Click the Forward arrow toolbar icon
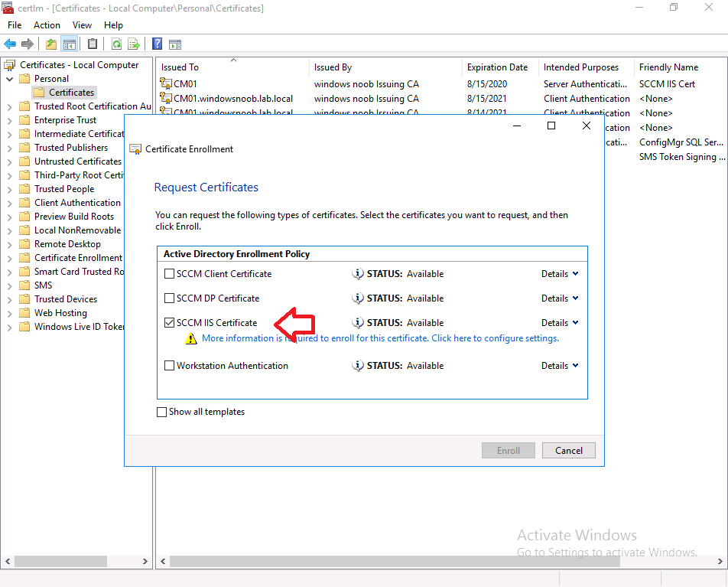The width and height of the screenshot is (728, 587). point(28,44)
